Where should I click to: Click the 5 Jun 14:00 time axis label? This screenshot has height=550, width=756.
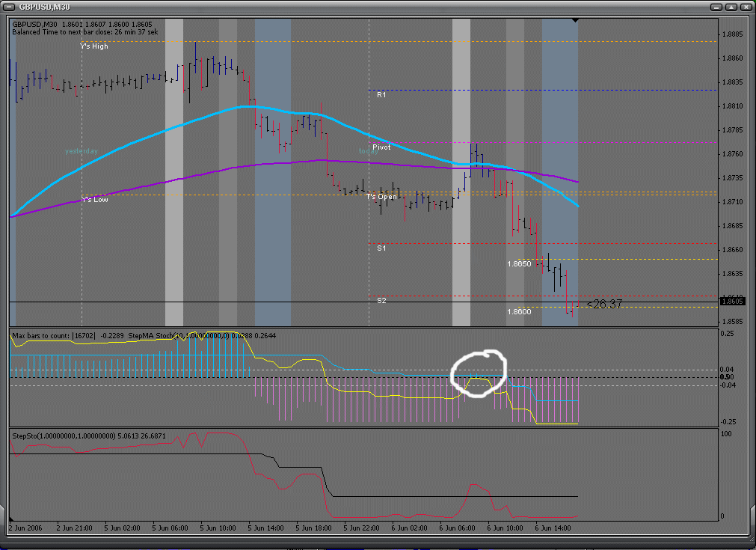tap(266, 528)
